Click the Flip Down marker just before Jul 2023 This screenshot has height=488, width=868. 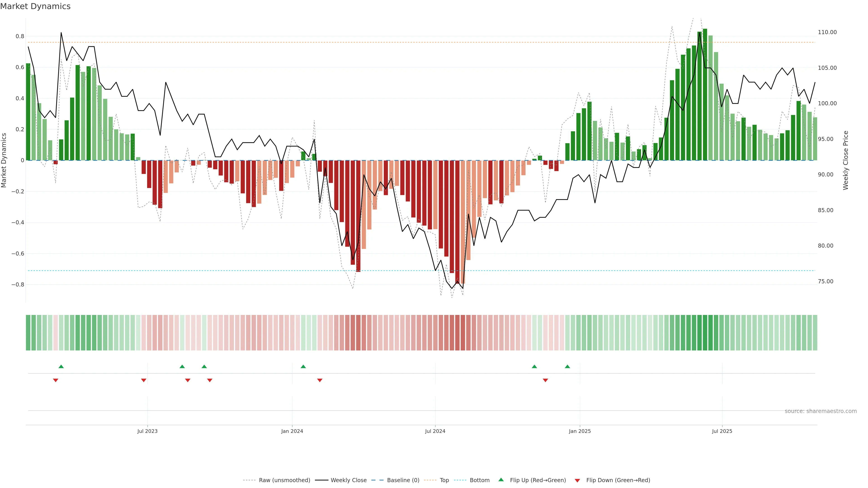(144, 380)
